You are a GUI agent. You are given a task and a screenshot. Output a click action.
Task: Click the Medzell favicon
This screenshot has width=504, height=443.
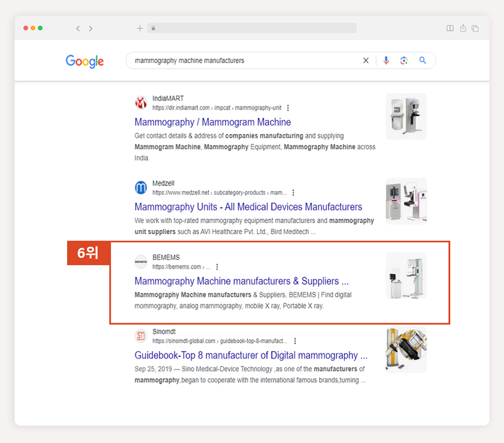[141, 188]
